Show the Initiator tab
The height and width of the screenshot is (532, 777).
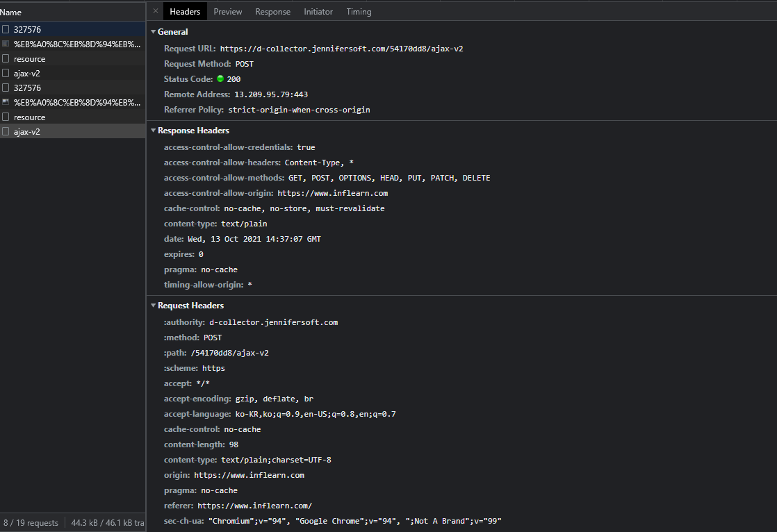point(318,12)
